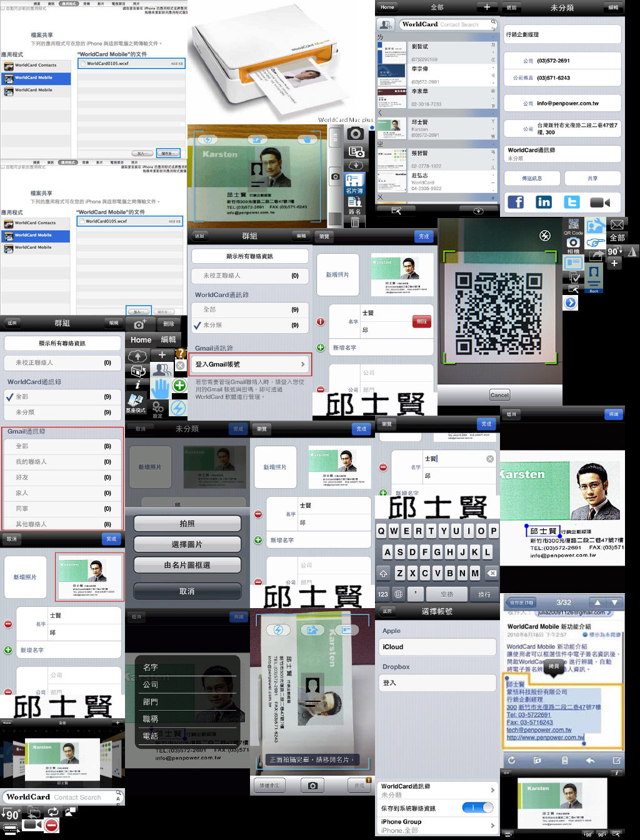Click the Facebook share icon

[516, 202]
